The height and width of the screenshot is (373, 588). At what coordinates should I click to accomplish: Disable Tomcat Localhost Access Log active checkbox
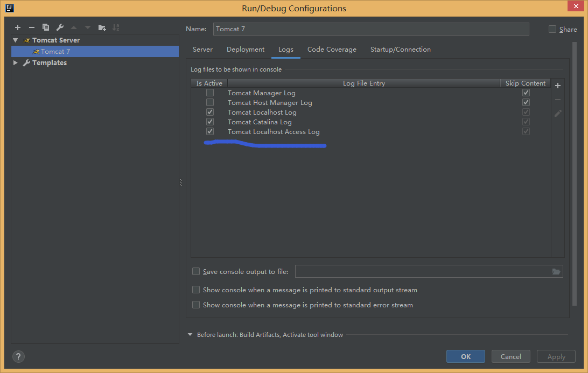point(210,131)
